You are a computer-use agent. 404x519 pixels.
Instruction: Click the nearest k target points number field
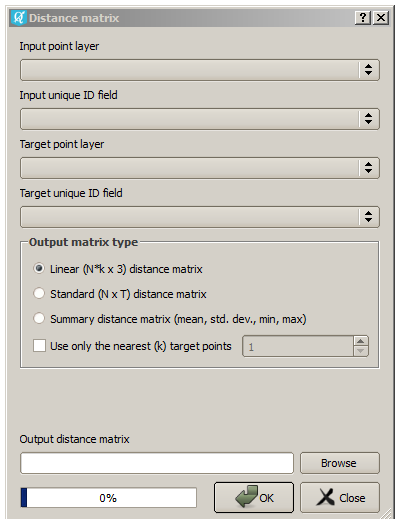298,346
